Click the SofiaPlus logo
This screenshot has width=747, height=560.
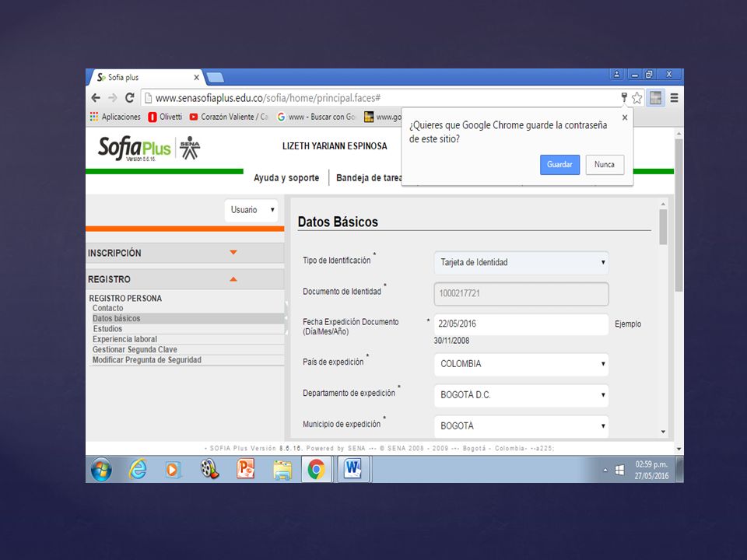pos(135,148)
